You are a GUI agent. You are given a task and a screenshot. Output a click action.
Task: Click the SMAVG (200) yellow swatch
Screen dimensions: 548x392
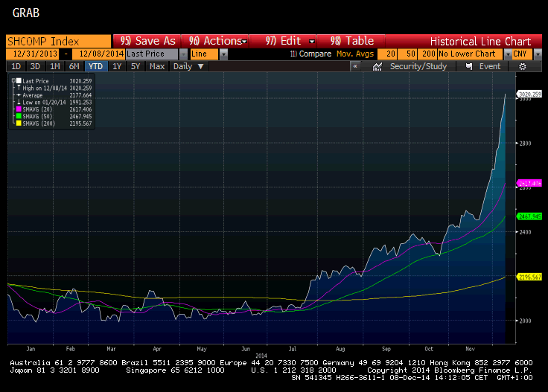pyautogui.click(x=19, y=123)
